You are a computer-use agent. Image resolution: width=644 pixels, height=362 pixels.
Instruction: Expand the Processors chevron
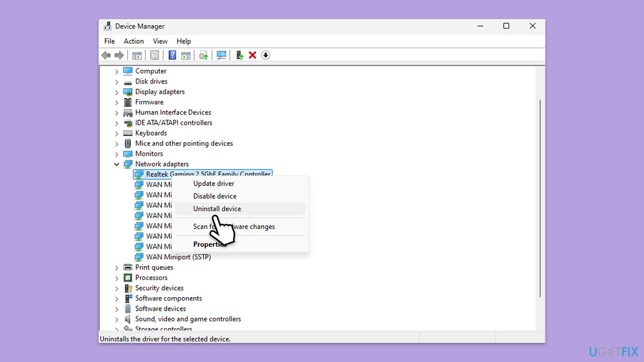[117, 278]
